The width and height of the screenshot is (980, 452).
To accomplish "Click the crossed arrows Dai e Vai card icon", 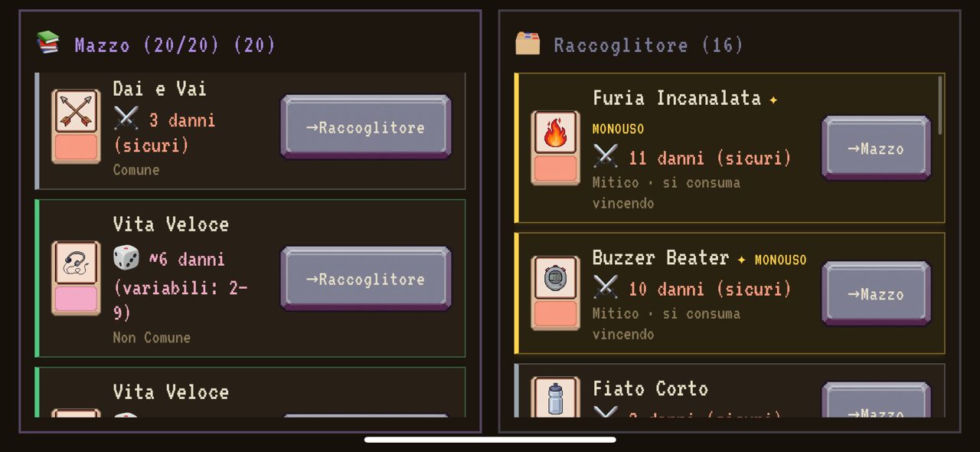I will (x=76, y=112).
